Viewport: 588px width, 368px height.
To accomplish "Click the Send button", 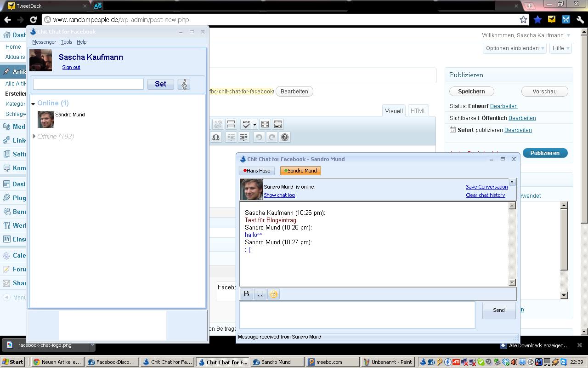I will [x=498, y=310].
